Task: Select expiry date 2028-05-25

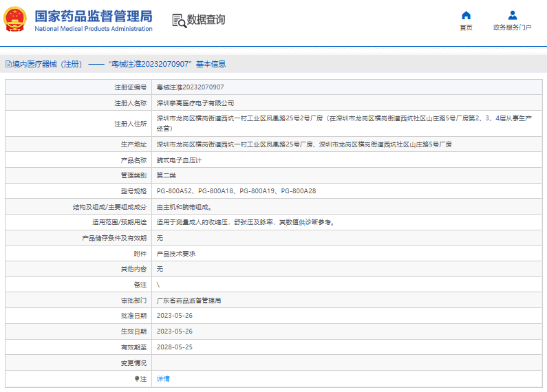Action: pyautogui.click(x=175, y=347)
